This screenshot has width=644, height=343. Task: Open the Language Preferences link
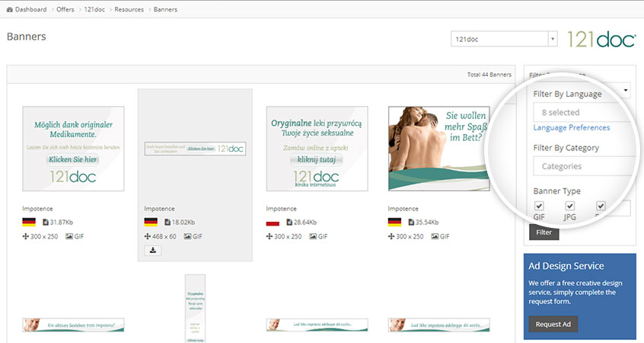coord(572,127)
